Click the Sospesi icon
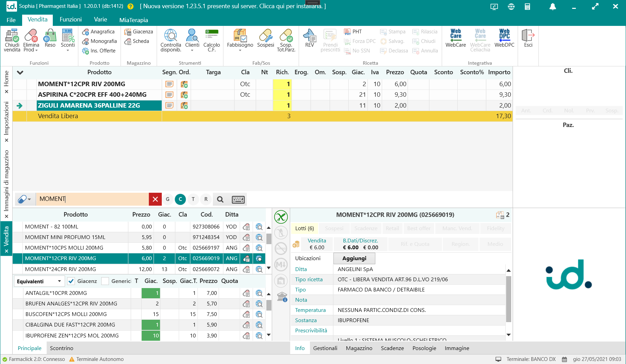Viewport: 626px width, 364px height. [x=265, y=38]
